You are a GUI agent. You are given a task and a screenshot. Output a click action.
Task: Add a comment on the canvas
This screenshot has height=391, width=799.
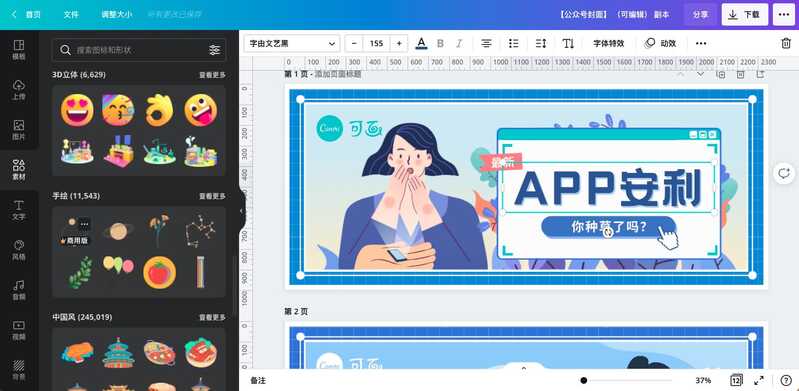pyautogui.click(x=784, y=173)
